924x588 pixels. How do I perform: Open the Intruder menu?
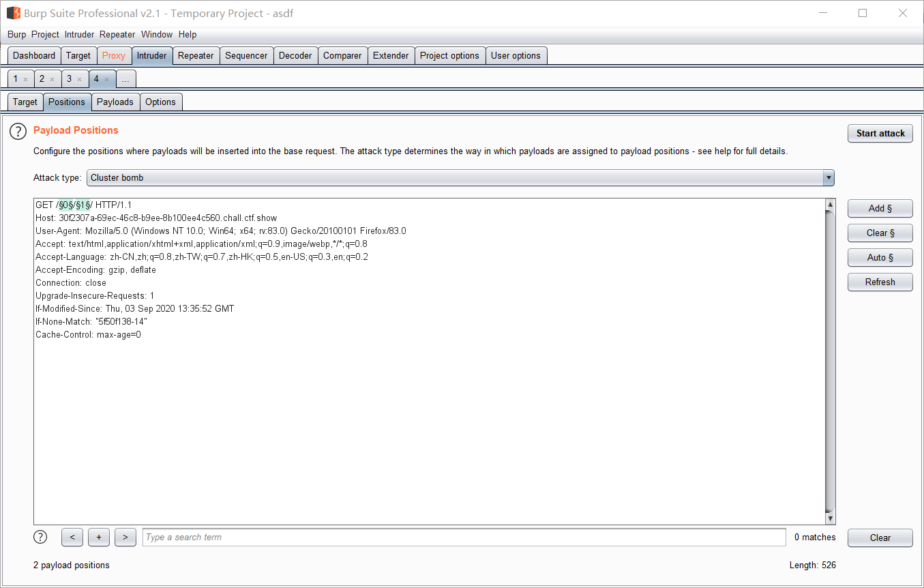(79, 34)
